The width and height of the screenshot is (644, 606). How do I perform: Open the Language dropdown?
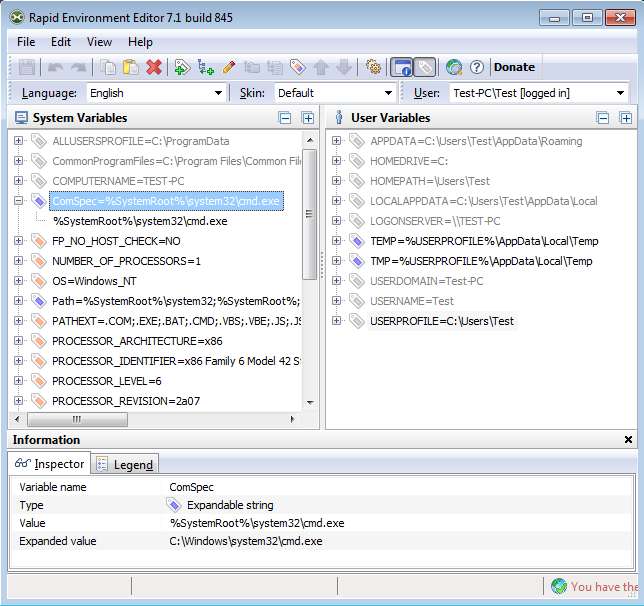point(155,93)
